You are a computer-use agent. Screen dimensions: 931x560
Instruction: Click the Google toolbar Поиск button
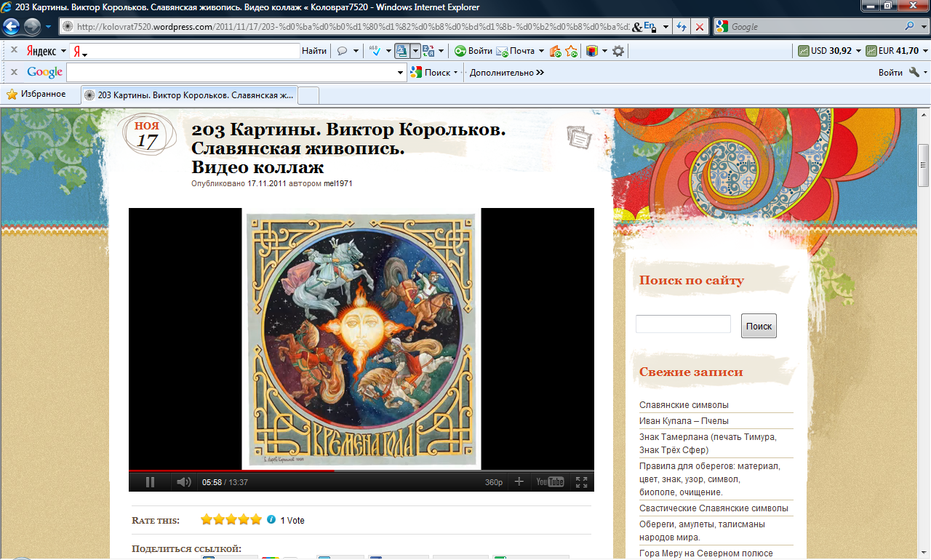431,72
